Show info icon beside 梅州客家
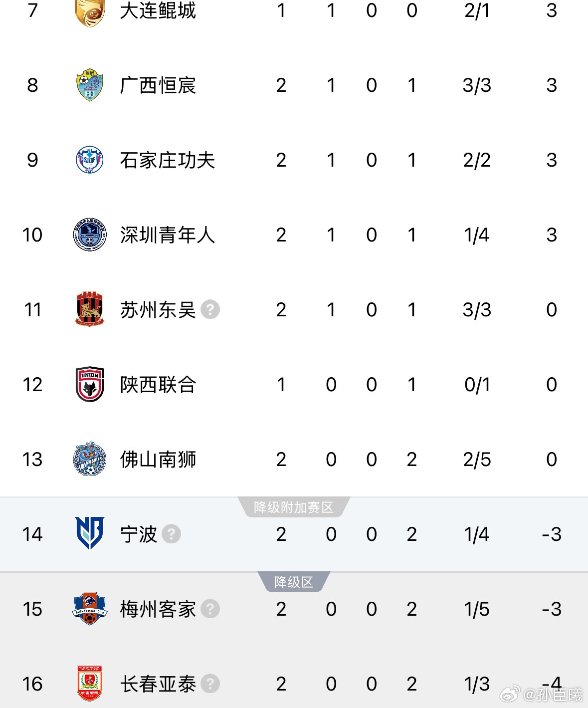588x708 pixels. (210, 609)
